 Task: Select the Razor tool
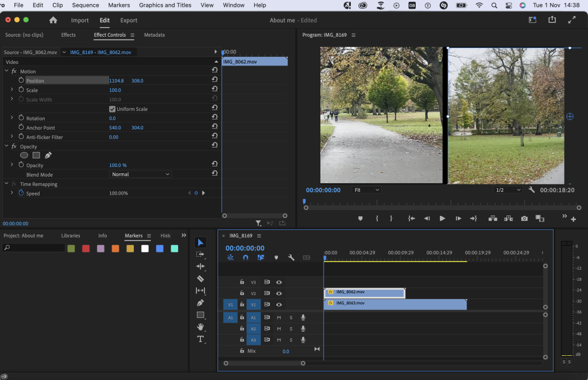(x=200, y=278)
